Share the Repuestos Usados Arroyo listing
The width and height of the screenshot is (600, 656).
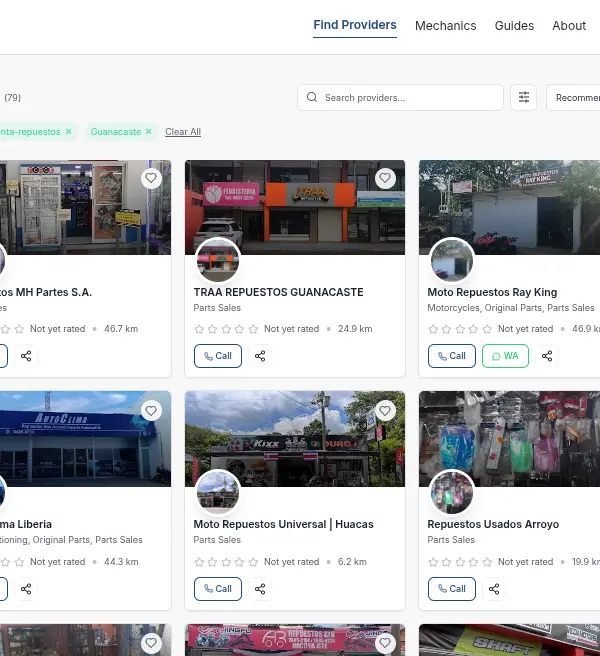click(x=494, y=589)
